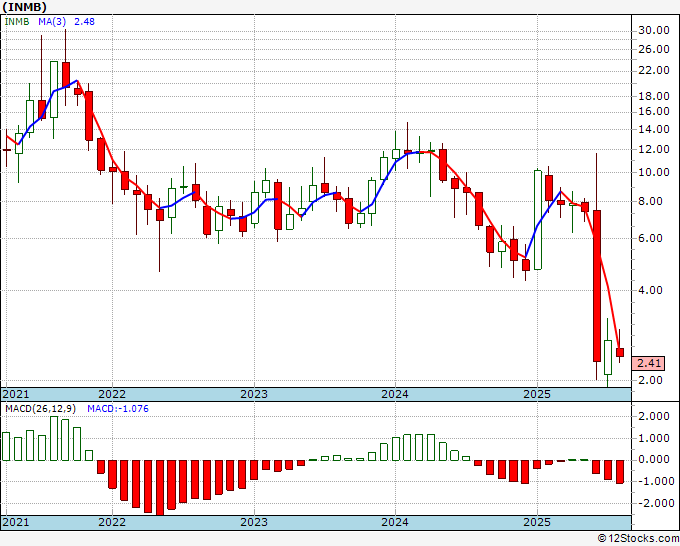Click the MA(3) indicator label
The width and height of the screenshot is (680, 546).
(x=52, y=22)
